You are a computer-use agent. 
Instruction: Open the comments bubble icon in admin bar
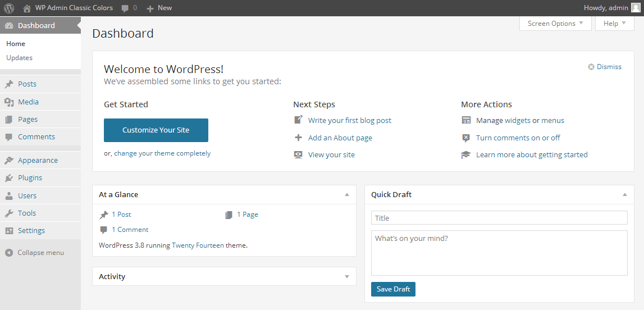pos(125,8)
